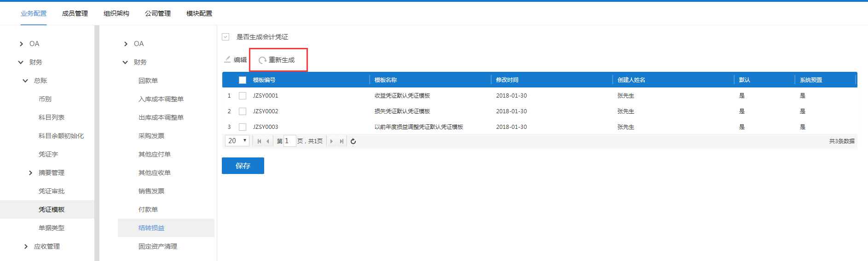868x261 pixels.
Task: Collapse the 总账 tree node
Action: [x=25, y=81]
